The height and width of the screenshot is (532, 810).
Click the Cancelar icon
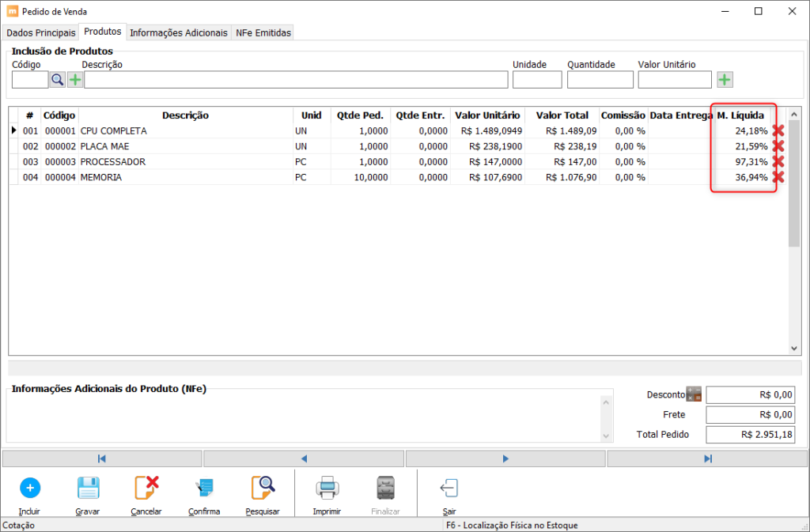(x=146, y=489)
